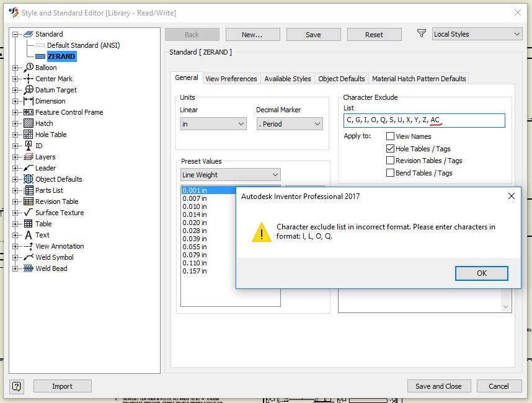This screenshot has width=532, height=403.
Task: Select the 0.001 in line weight
Action: (209, 190)
